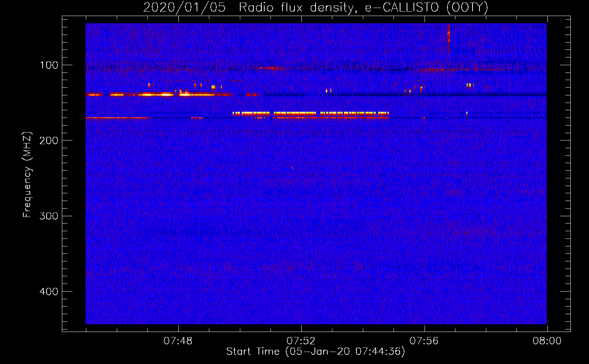Click the 07:52 time tick label
Screen dimensions: 589x364
[x=301, y=341]
